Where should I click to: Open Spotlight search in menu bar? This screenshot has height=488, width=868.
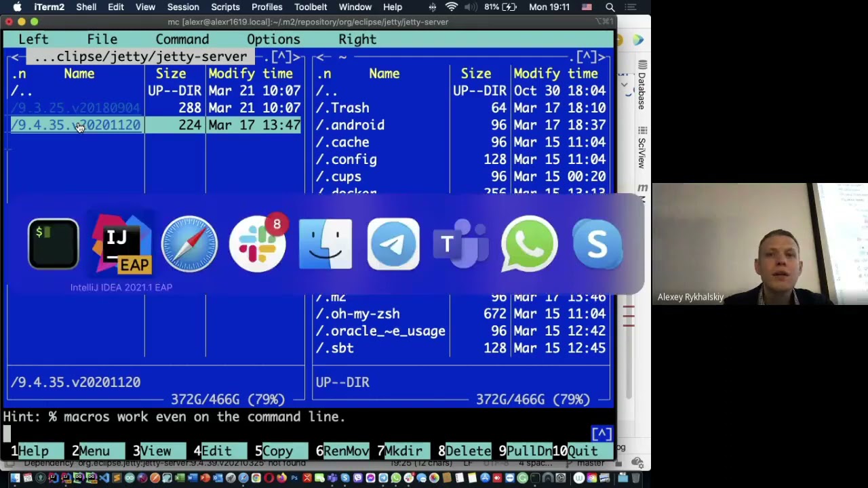(x=610, y=7)
